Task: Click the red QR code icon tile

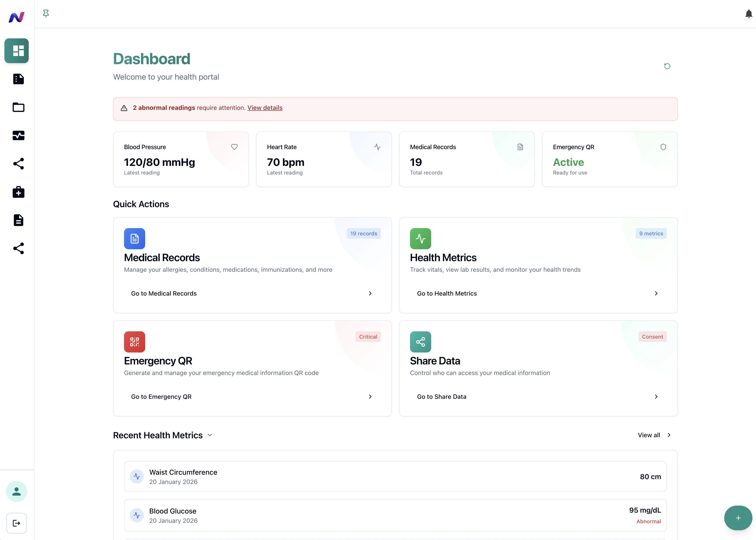Action: [x=135, y=341]
